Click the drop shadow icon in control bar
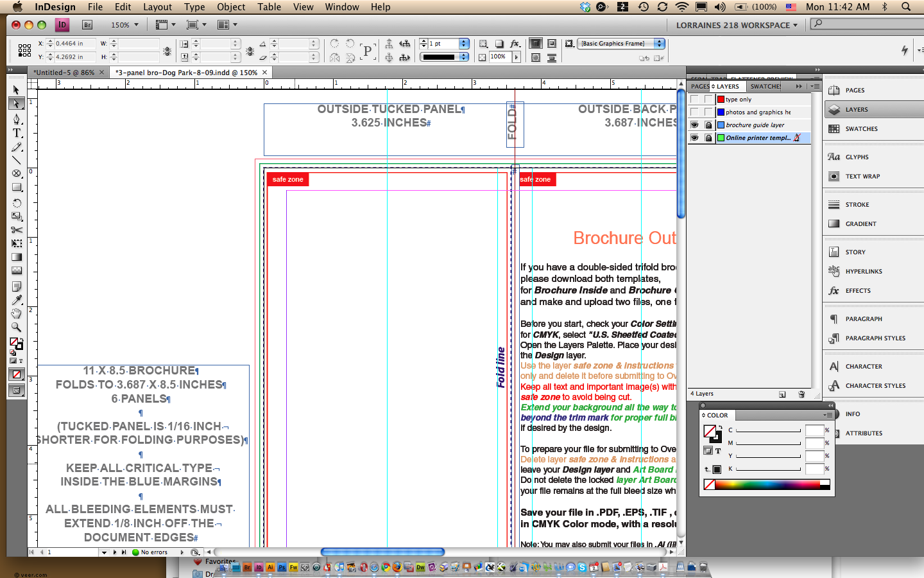This screenshot has width=924, height=578. (499, 44)
